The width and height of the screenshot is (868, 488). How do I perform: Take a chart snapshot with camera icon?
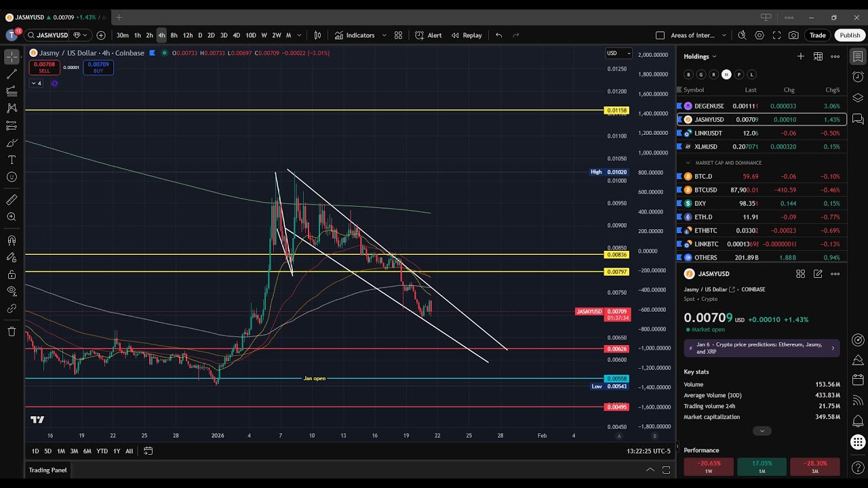(793, 35)
